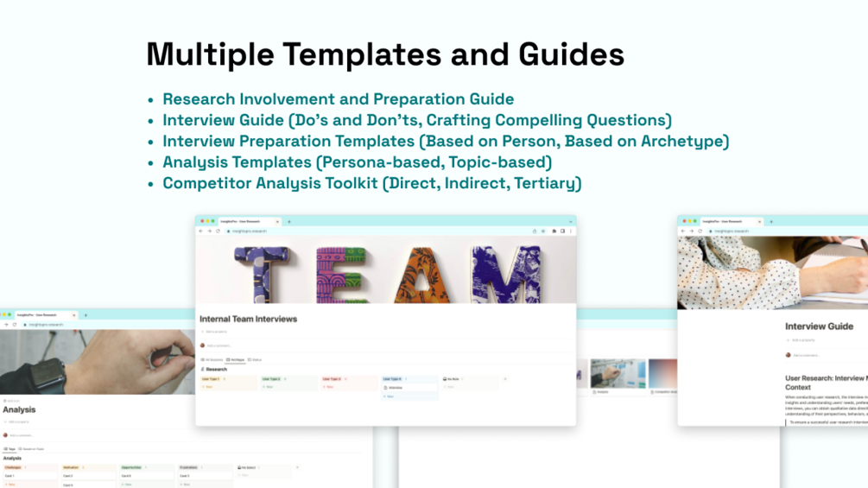Viewport: 868px width, 488px height.
Task: Reload the Interview Guide page
Action: pos(700,231)
